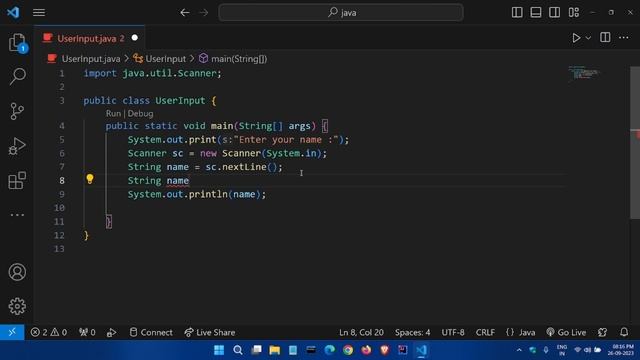The image size is (640, 360).
Task: Click the Run CodeLens link above main
Action: point(113,113)
